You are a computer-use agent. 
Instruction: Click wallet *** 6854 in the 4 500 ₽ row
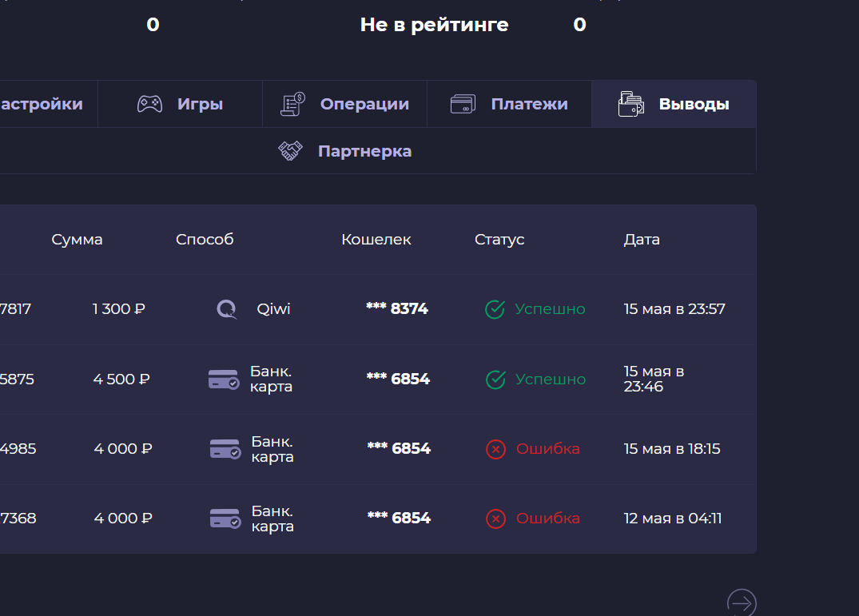pos(398,379)
